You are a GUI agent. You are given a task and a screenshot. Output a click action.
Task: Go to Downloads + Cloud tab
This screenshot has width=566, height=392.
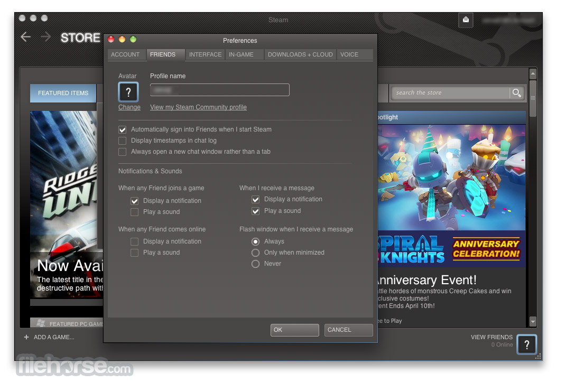click(x=300, y=54)
